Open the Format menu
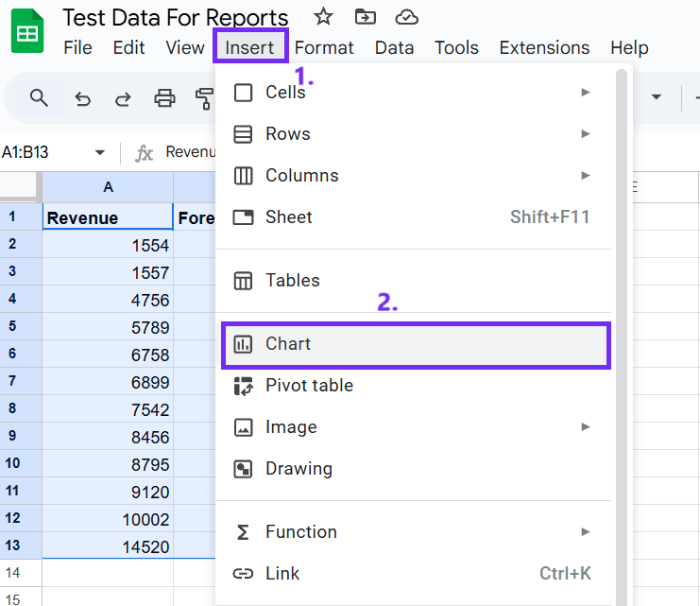 (x=324, y=47)
